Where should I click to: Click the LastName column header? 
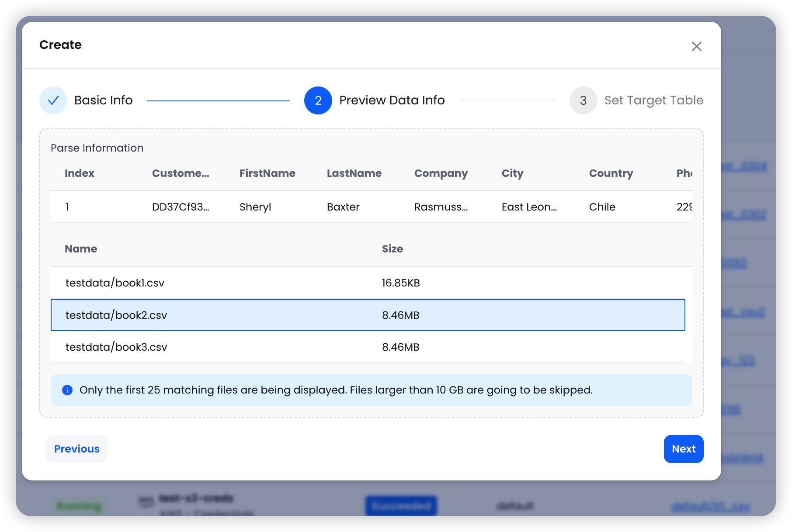pos(354,173)
